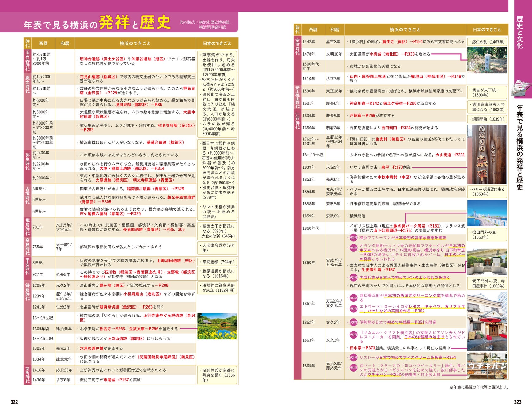532x414 pixels.
Task: Open the stone monument photo beside 1478年 row
Action: coord(487,60)
